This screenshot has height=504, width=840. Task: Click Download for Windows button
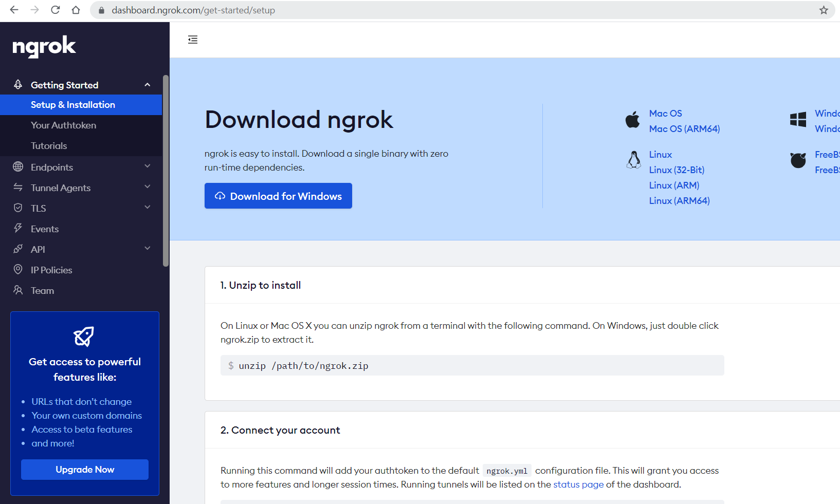(278, 196)
